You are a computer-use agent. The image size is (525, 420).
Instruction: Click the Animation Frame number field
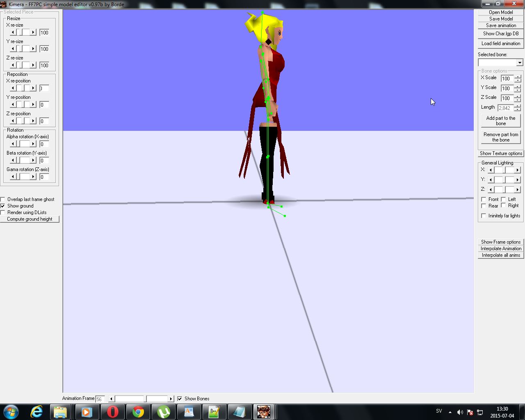pos(100,399)
